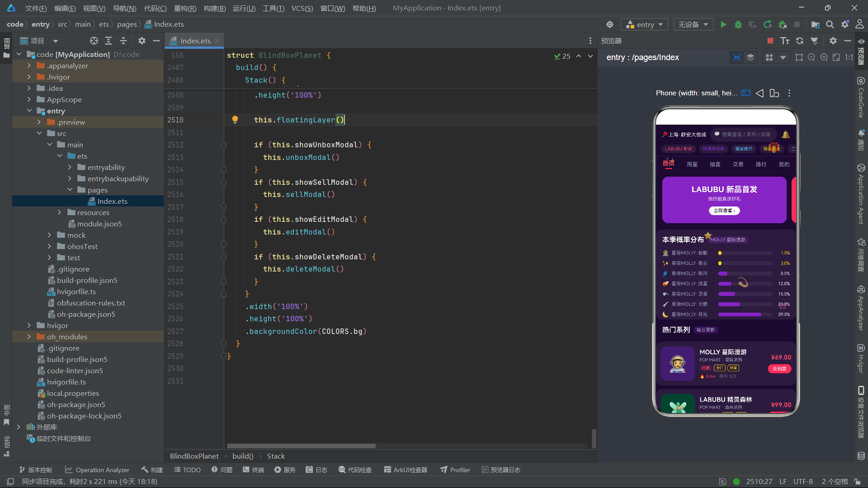
Task: Open the 文件(F) menu
Action: coord(36,8)
